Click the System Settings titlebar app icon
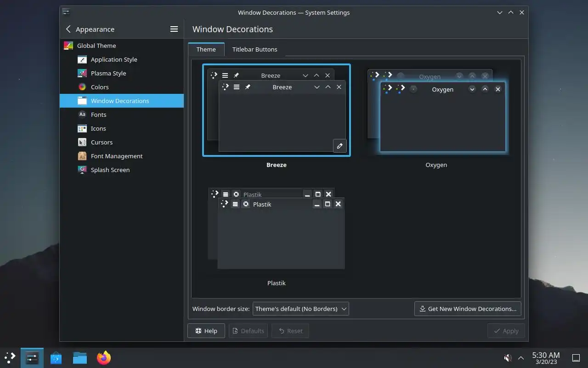The width and height of the screenshot is (588, 368). click(66, 12)
